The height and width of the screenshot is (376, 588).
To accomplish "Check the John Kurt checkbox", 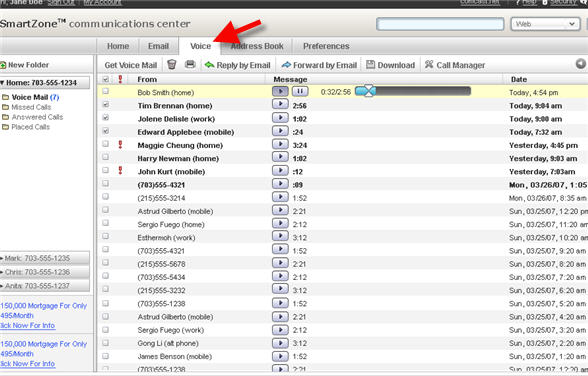I will (106, 170).
